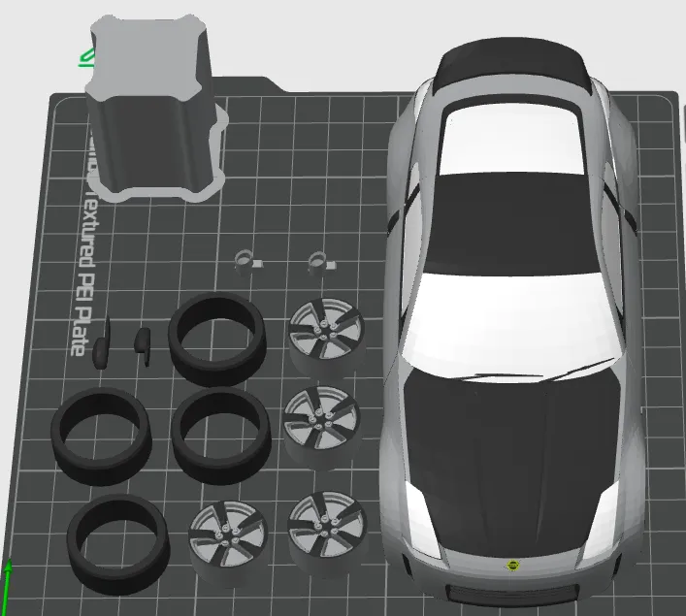Select the second rim from the top beside the car
686x616 pixels.
pyautogui.click(x=322, y=427)
